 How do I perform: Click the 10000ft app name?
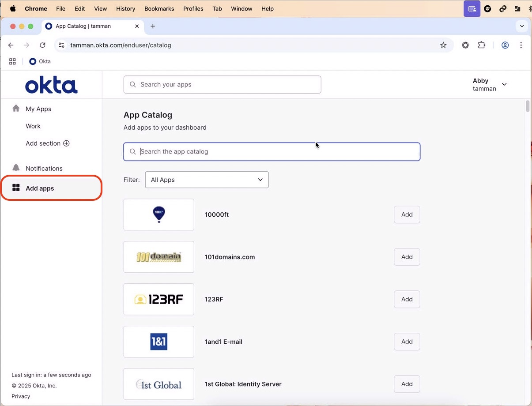[x=217, y=215]
